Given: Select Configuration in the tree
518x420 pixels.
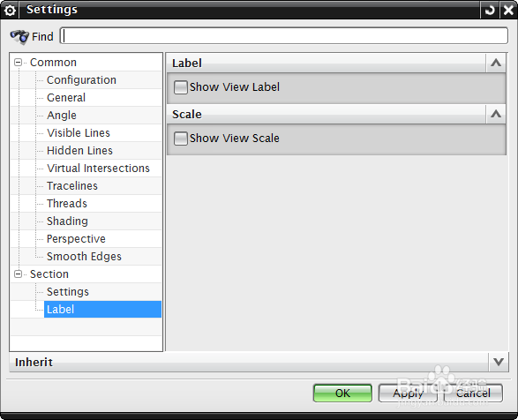Looking at the screenshot, I should click(81, 80).
